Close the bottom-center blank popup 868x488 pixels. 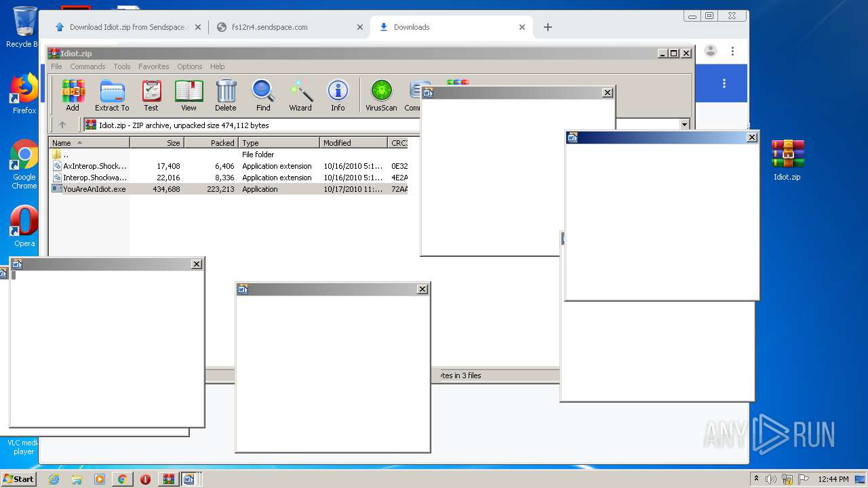tap(422, 289)
